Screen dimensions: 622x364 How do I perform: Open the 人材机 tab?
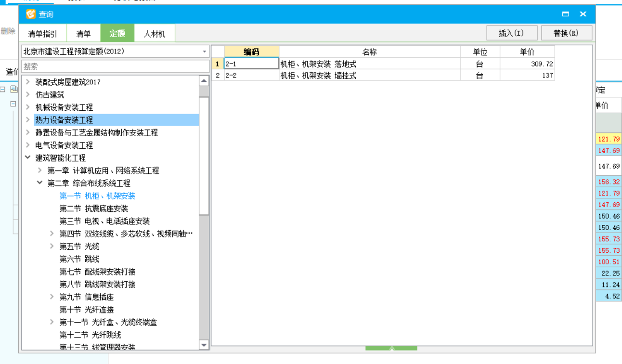(x=155, y=34)
